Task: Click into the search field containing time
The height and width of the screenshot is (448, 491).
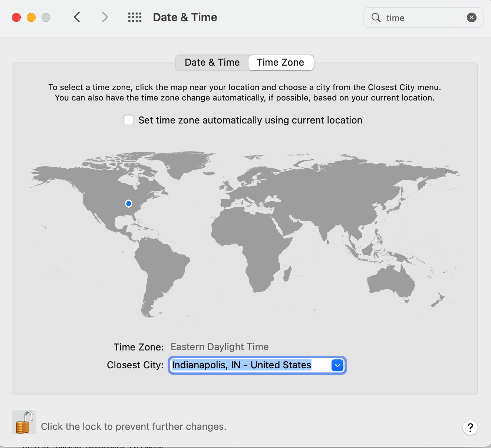Action: (424, 17)
